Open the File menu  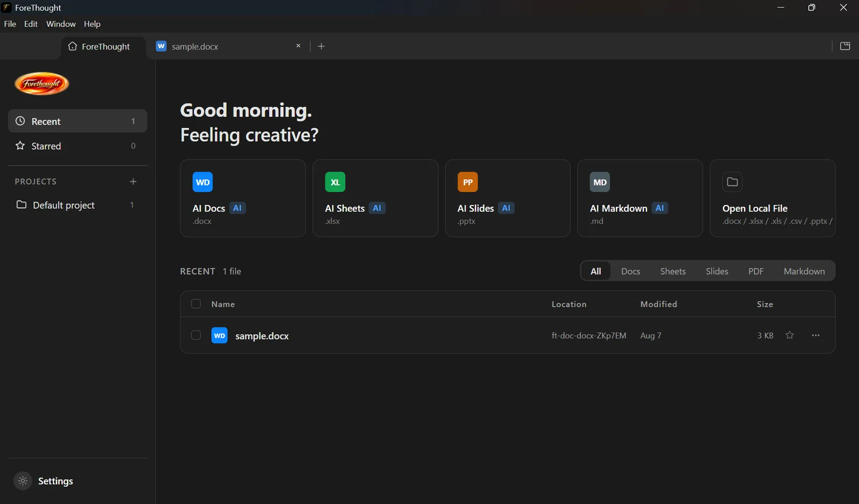coord(10,24)
